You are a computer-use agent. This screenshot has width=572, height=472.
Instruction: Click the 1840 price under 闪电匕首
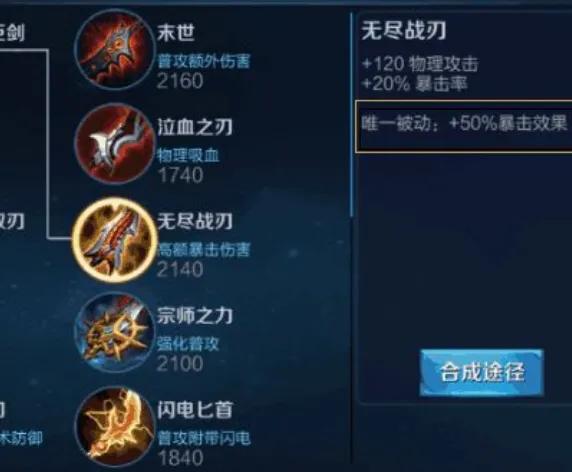tap(180, 457)
